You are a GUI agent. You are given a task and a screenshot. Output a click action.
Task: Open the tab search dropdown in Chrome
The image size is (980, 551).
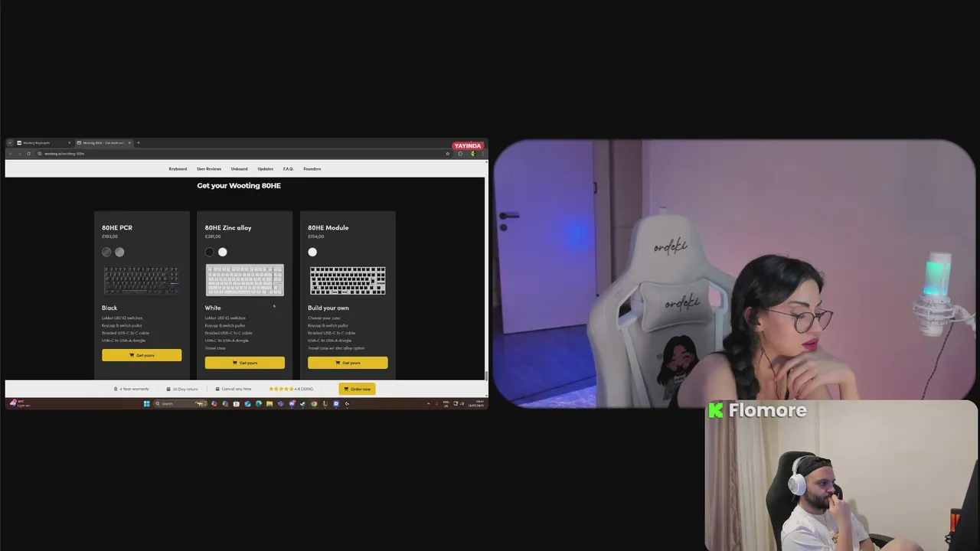tap(10, 143)
